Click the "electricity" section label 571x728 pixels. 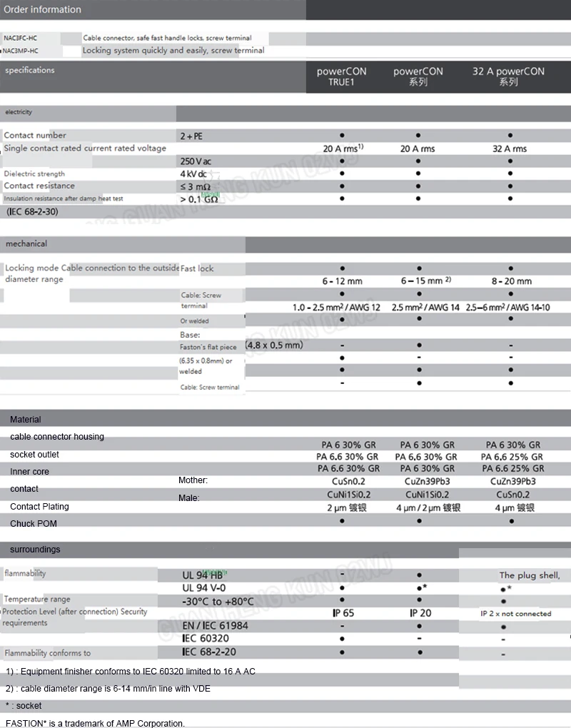pyautogui.click(x=19, y=112)
